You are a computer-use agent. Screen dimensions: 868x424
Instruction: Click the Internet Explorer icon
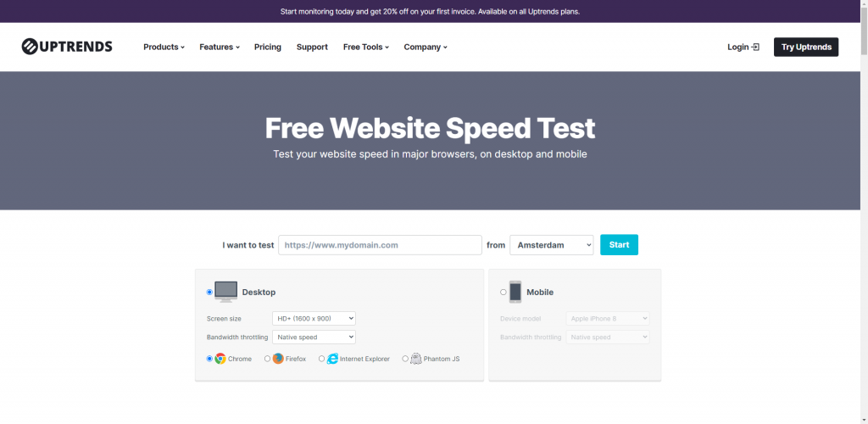332,359
